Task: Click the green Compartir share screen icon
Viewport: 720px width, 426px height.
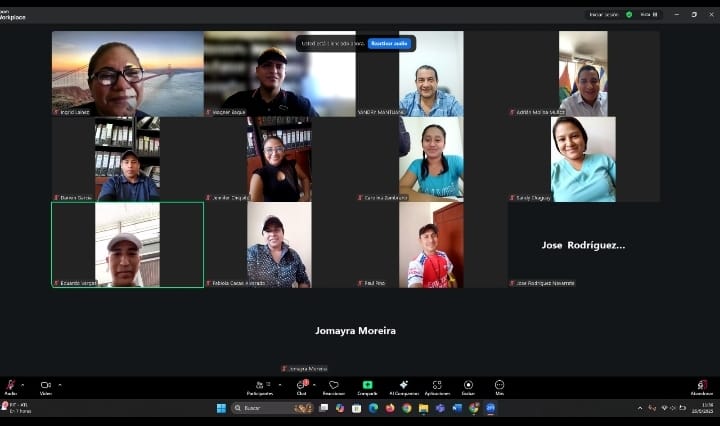Action: [x=367, y=386]
